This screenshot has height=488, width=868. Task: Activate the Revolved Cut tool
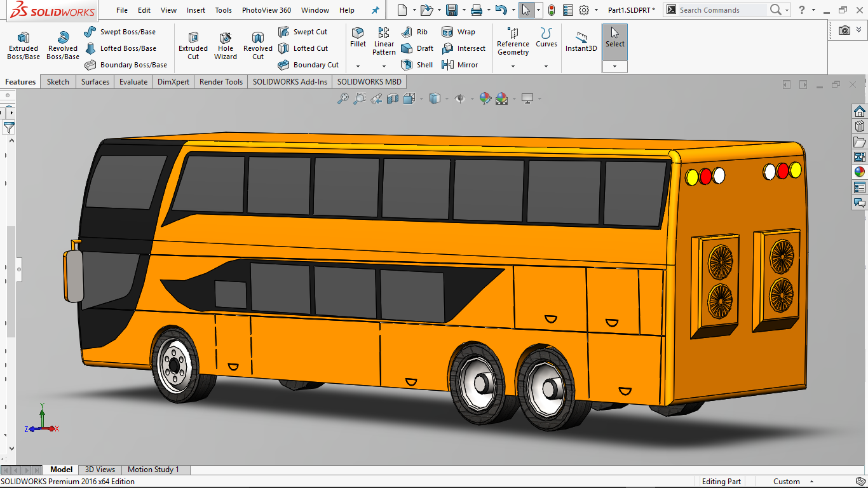[x=258, y=46]
